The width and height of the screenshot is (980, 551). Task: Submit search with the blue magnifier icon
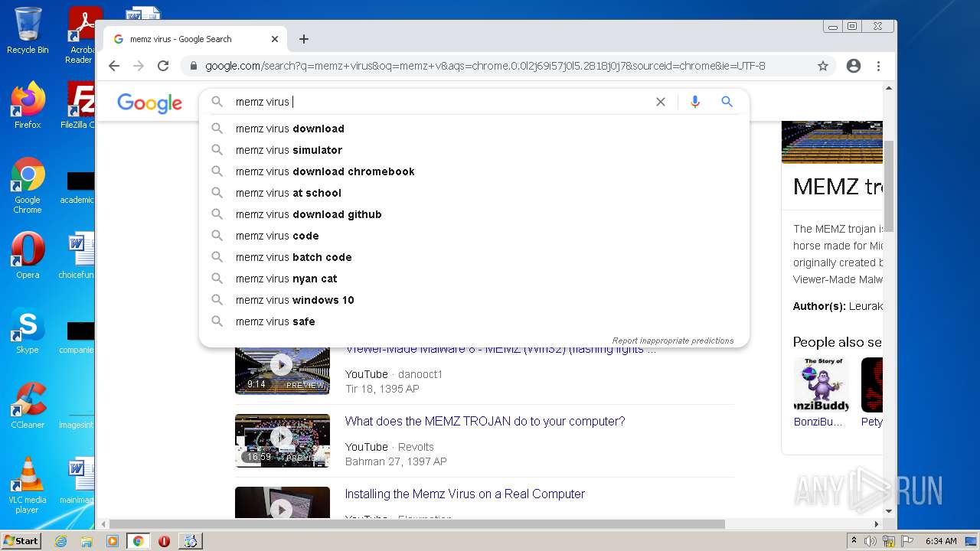click(x=727, y=102)
